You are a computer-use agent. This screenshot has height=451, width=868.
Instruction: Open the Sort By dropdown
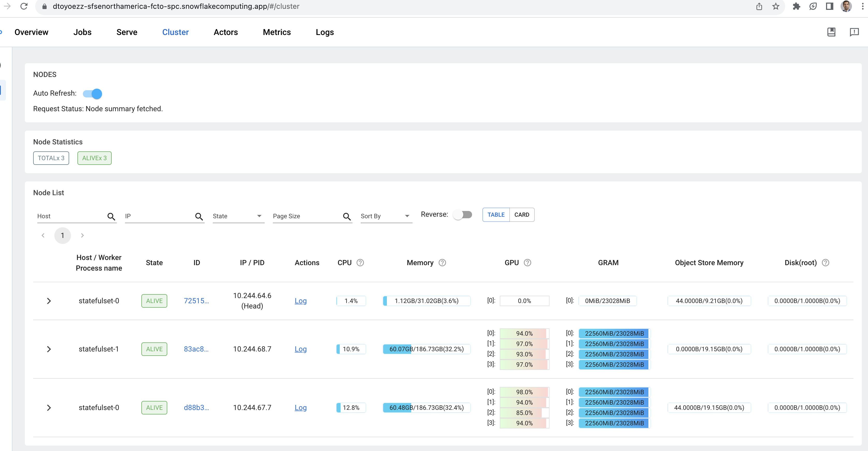386,216
